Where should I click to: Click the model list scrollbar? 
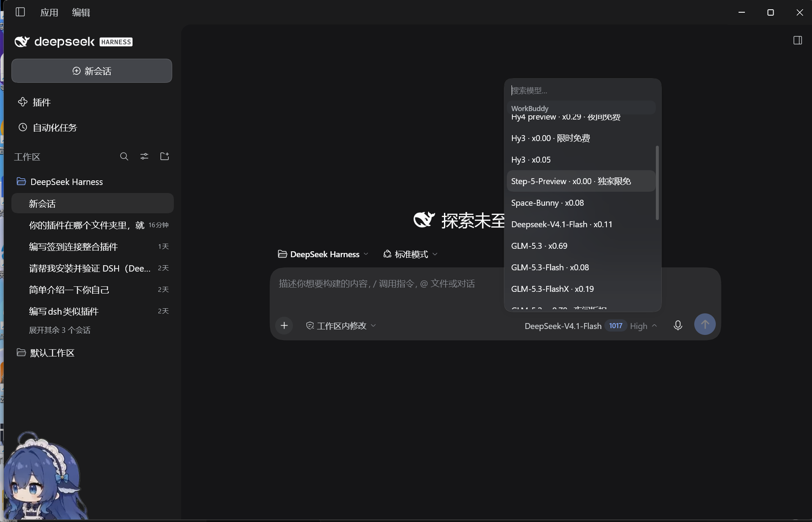point(657,183)
